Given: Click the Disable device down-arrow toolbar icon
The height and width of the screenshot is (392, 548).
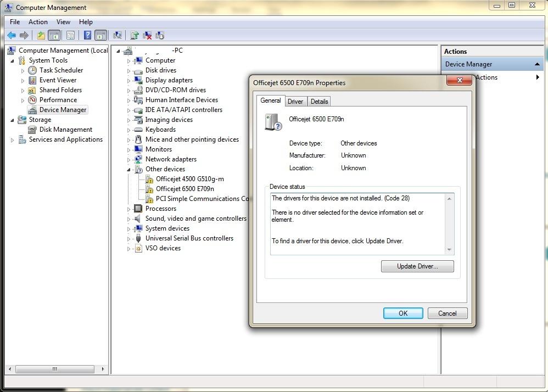Looking at the screenshot, I should (160, 36).
